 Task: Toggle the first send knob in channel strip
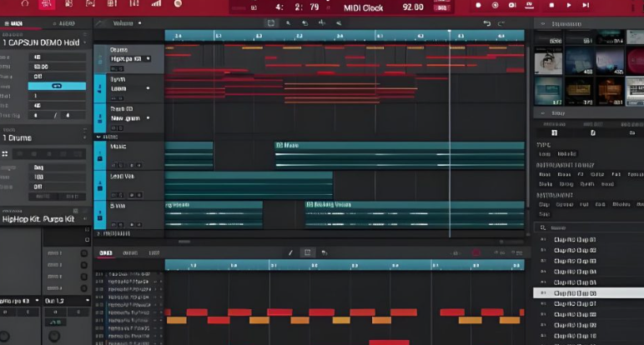[83, 253]
